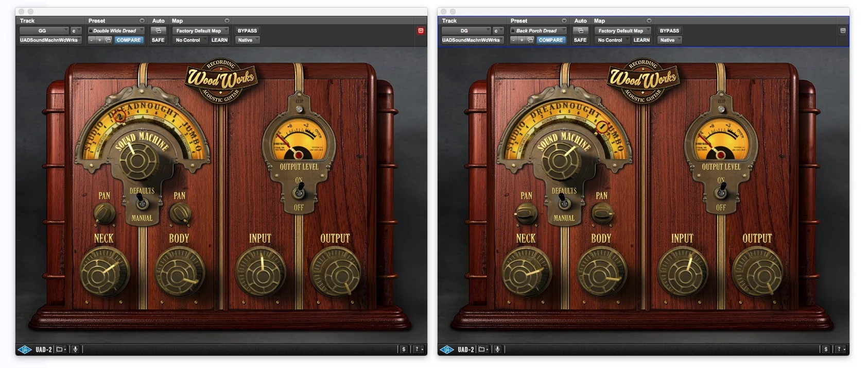Click the OUTPUT knob in right plugin
The width and height of the screenshot is (868, 368).
click(x=757, y=272)
